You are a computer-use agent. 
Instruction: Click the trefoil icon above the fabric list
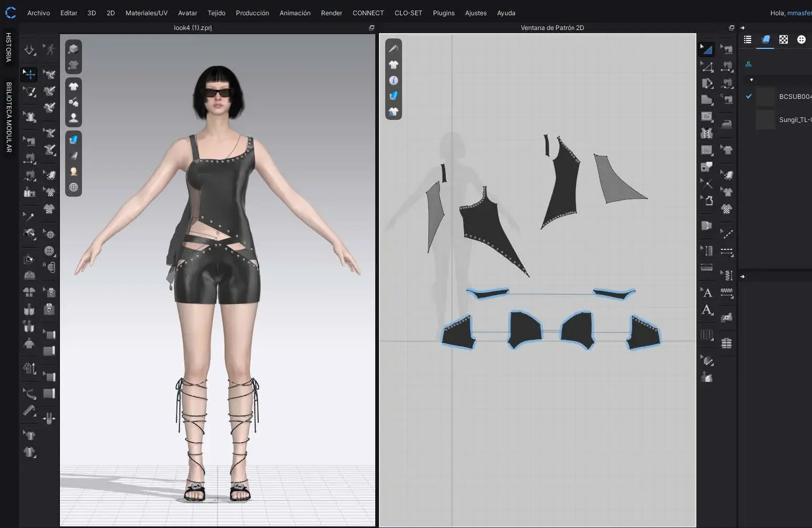coord(748,64)
